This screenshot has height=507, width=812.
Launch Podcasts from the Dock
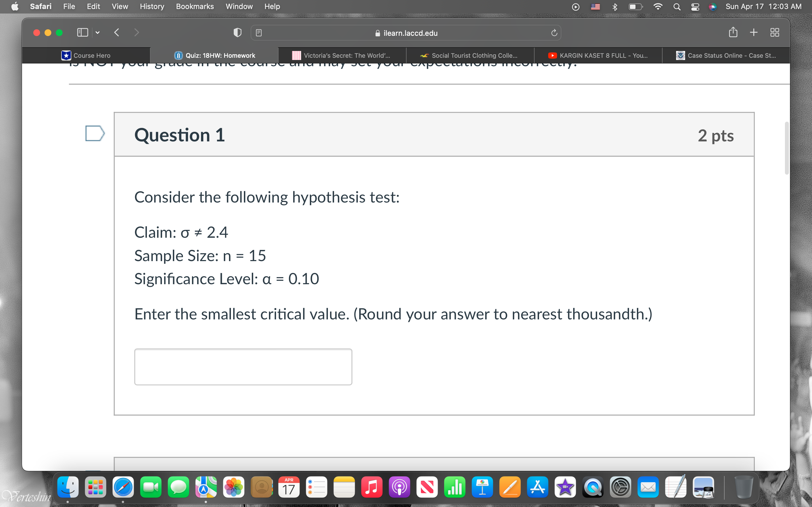(399, 487)
